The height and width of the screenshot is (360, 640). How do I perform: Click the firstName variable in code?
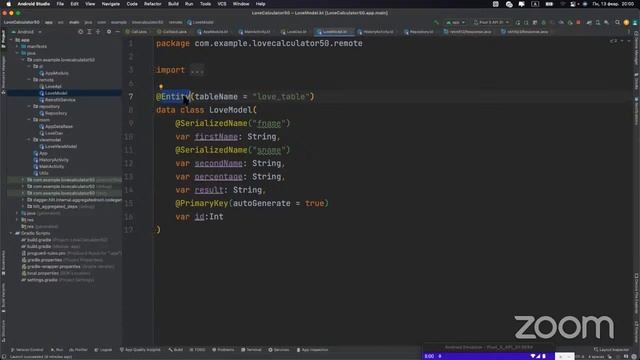click(216, 137)
